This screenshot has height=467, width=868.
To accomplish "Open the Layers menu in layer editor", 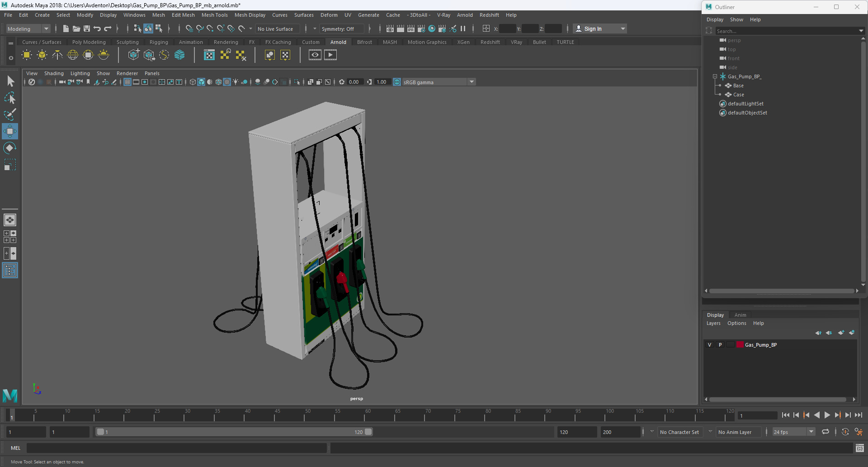I will [713, 323].
